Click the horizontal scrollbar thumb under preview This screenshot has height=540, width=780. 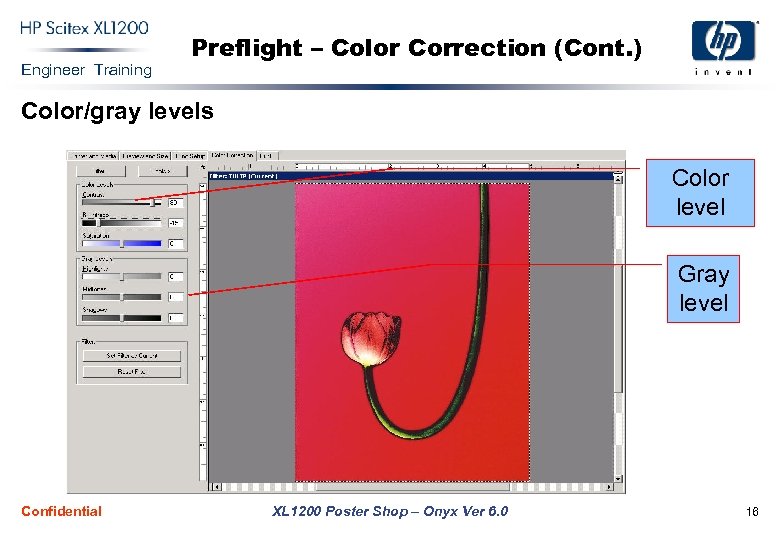pyautogui.click(x=413, y=487)
